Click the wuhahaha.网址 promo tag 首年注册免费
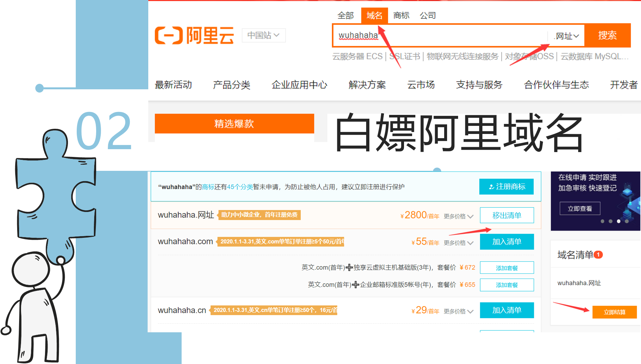Viewport: 641px width, 364px height. [x=259, y=215]
